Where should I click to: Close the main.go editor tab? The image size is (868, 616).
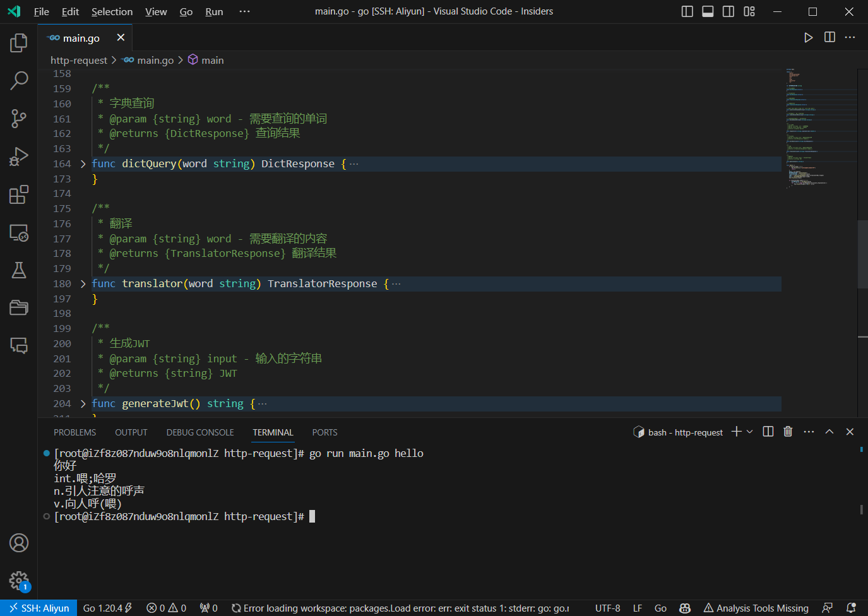tap(121, 38)
